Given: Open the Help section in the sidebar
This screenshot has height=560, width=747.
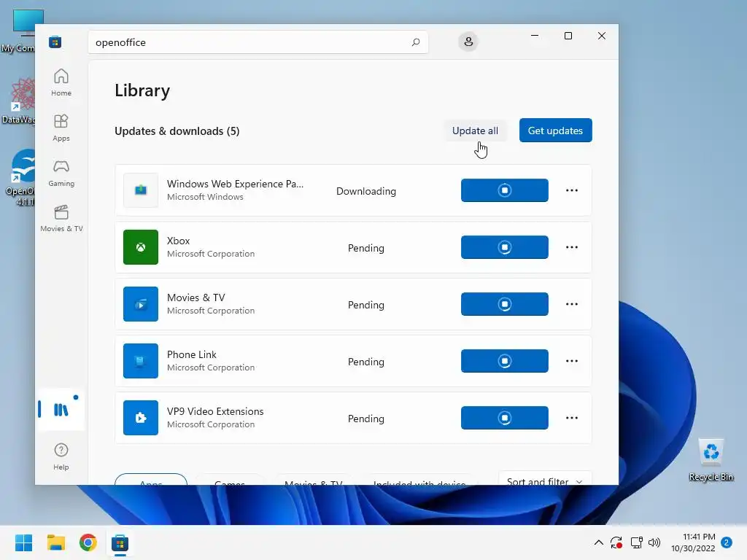Looking at the screenshot, I should click(61, 456).
